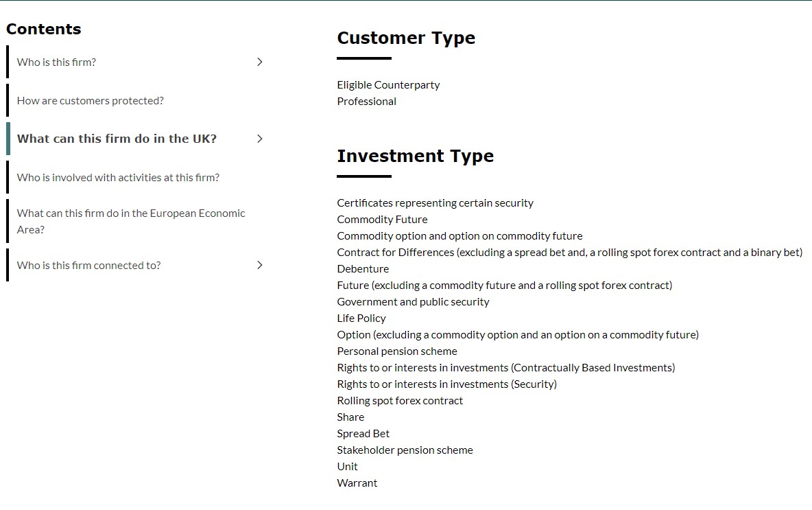Click the 'Life Policy' investment entry

click(x=361, y=318)
